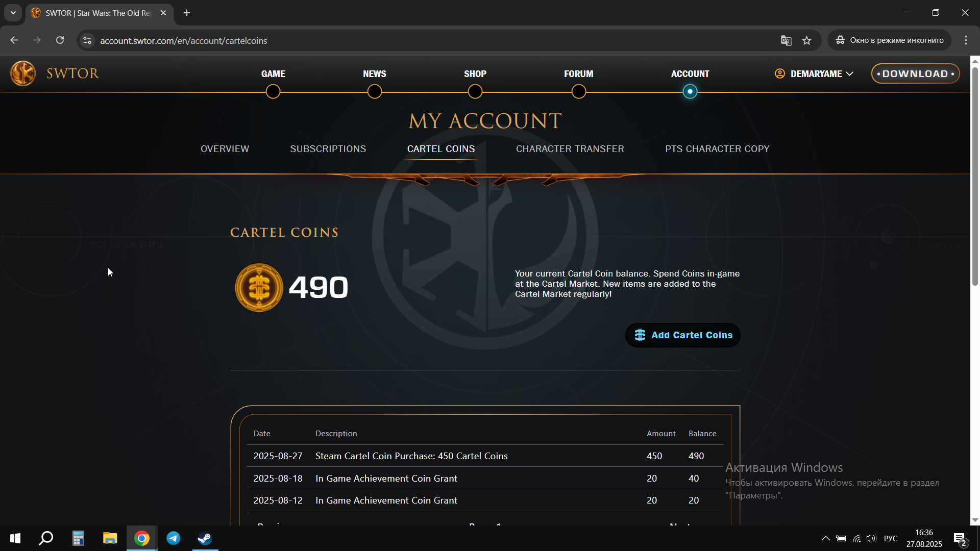The height and width of the screenshot is (551, 980).
Task: Reload the page with refresh icon
Action: (60, 40)
